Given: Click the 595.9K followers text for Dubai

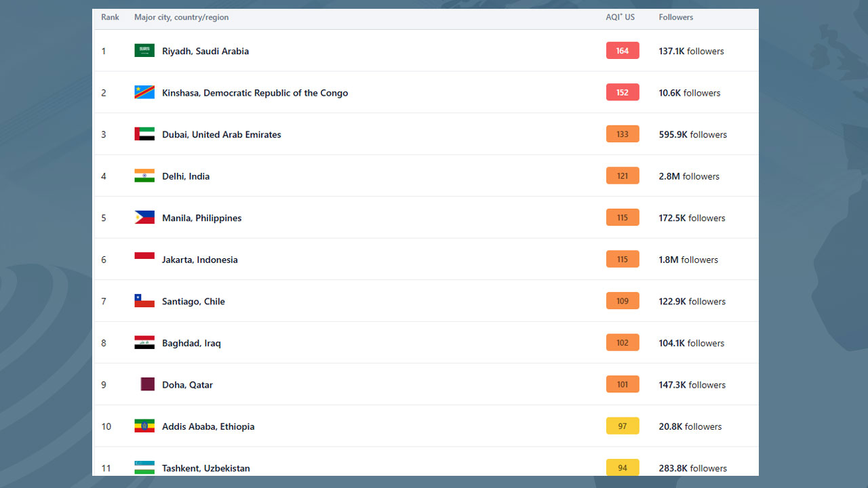Looking at the screenshot, I should coord(692,135).
